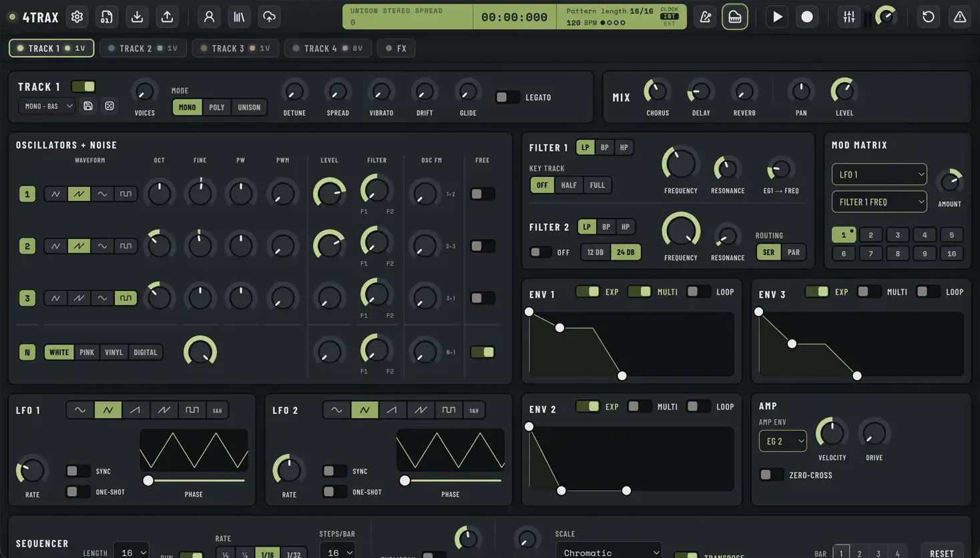Select square waveform for oscillator 1
Viewport: 980px width, 558px height.
126,194
